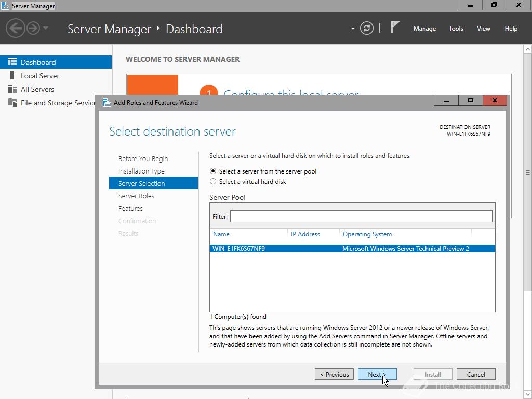Maximize the Add Roles and Features Wizard
The height and width of the screenshot is (399, 532).
click(x=470, y=100)
